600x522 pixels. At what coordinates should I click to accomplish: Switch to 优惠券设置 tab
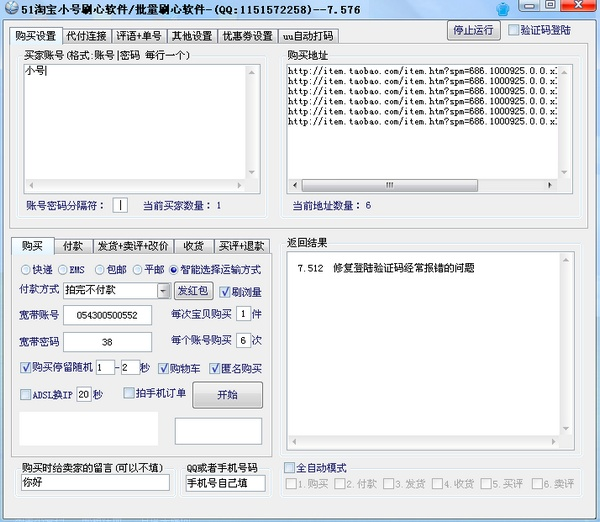coord(248,36)
